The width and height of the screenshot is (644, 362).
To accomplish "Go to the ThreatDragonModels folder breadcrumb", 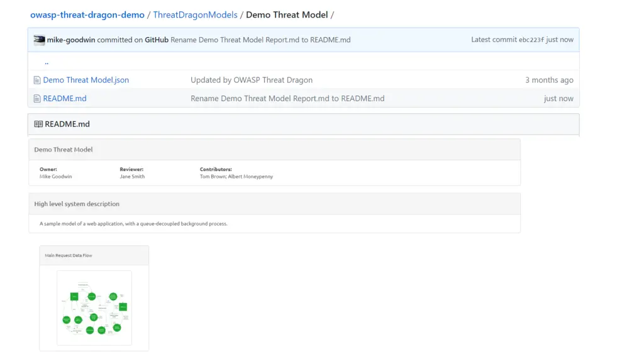I will click(x=195, y=15).
